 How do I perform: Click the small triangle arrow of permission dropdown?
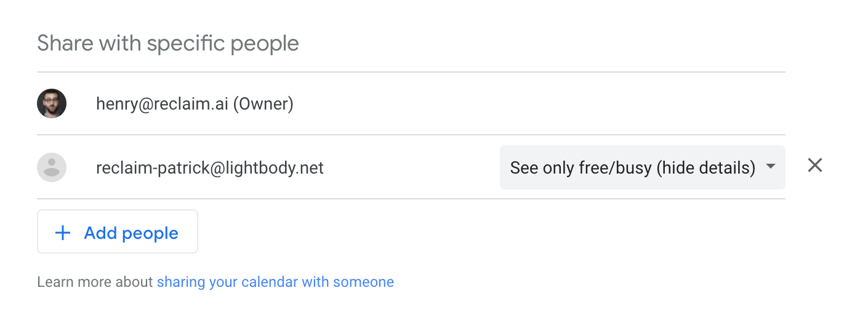(x=770, y=166)
